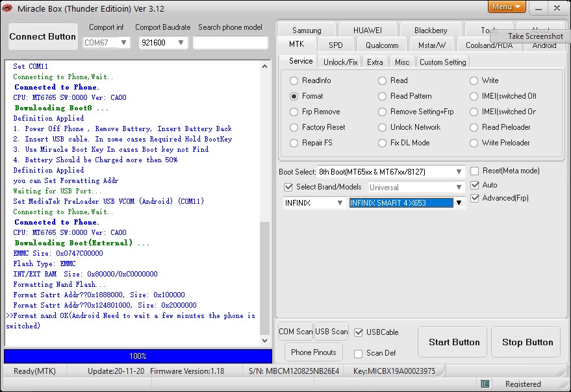Open the Unlock/Fix sub-tab
This screenshot has width=571, height=392.
(340, 62)
